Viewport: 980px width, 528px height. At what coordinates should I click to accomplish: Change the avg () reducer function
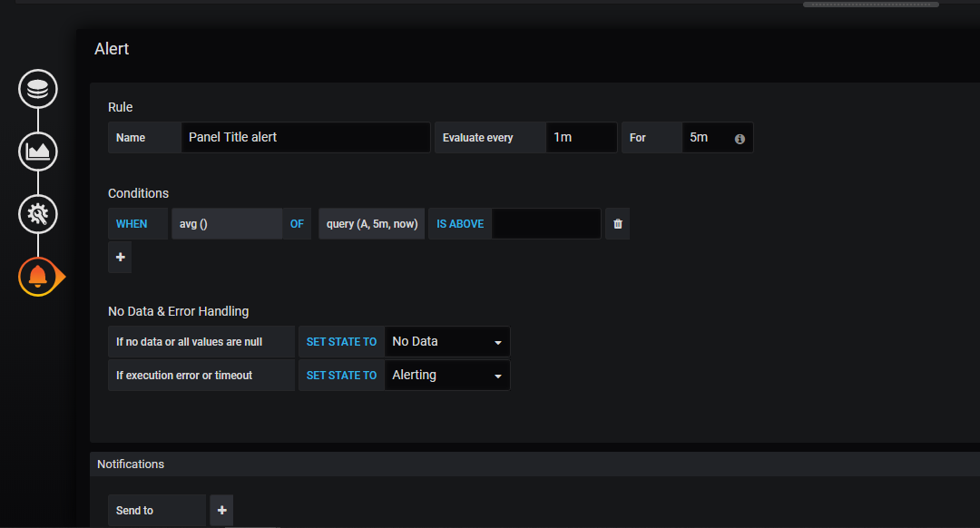(226, 224)
